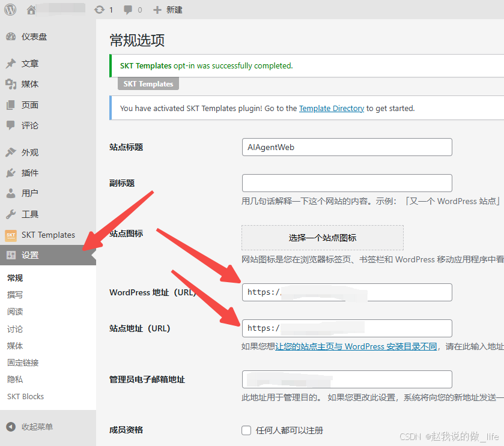Focus the 副标题 tagline input field
The height and width of the screenshot is (446, 504).
click(x=347, y=183)
